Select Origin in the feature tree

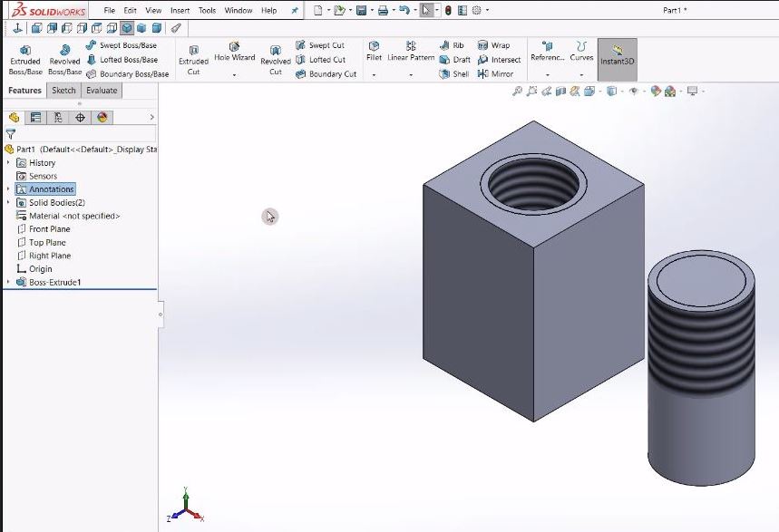coord(34,269)
